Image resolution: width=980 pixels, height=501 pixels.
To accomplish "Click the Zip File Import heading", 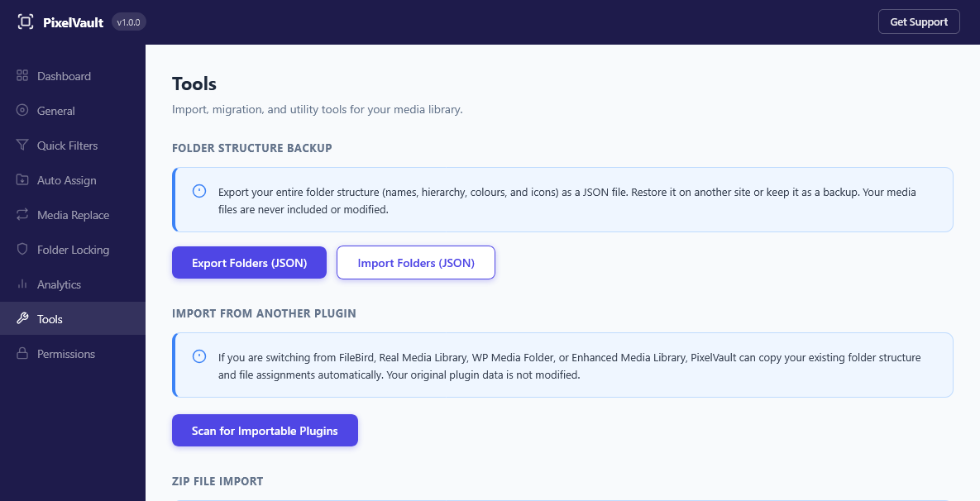I will click(x=218, y=481).
